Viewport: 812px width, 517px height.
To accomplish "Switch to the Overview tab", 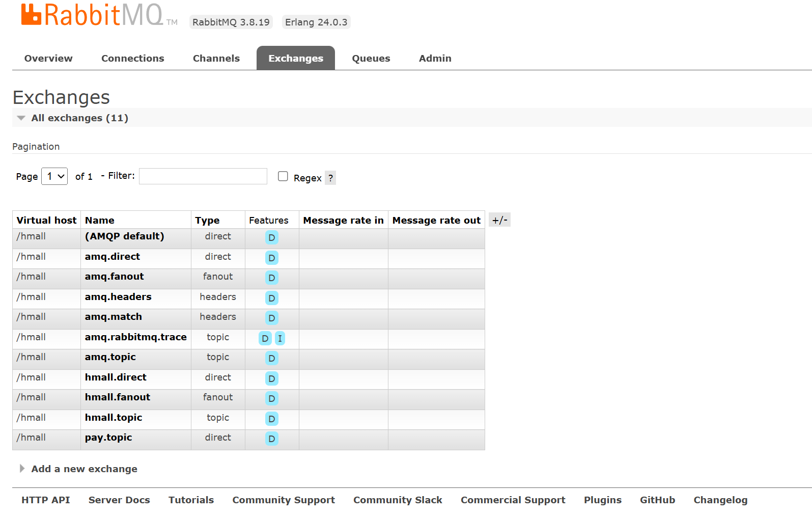I will pyautogui.click(x=48, y=58).
